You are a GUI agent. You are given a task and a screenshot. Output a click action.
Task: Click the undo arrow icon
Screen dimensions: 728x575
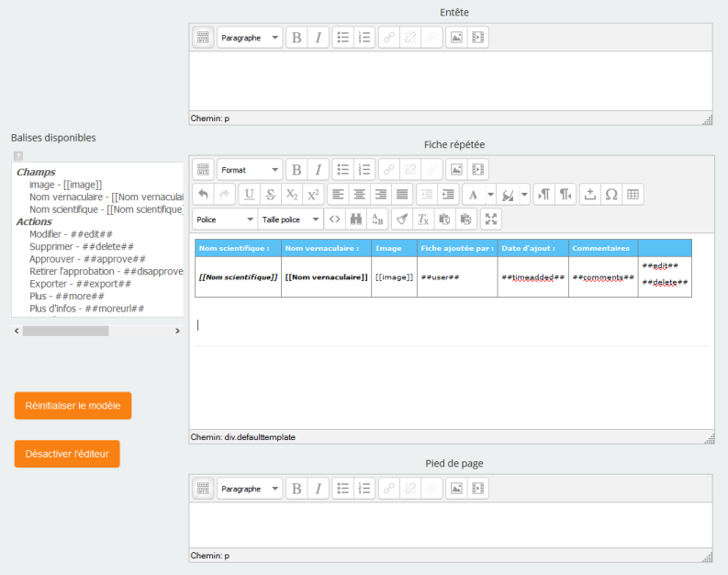click(x=203, y=194)
